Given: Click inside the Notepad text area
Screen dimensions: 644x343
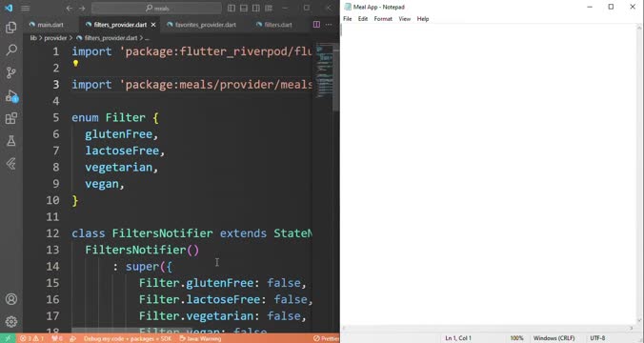Looking at the screenshot, I should 488,172.
